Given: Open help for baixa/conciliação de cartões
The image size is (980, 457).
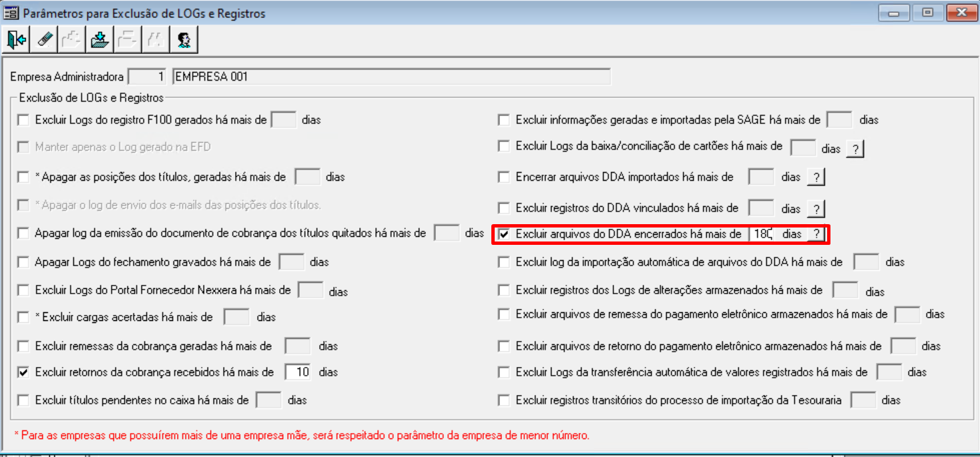Looking at the screenshot, I should [x=855, y=149].
